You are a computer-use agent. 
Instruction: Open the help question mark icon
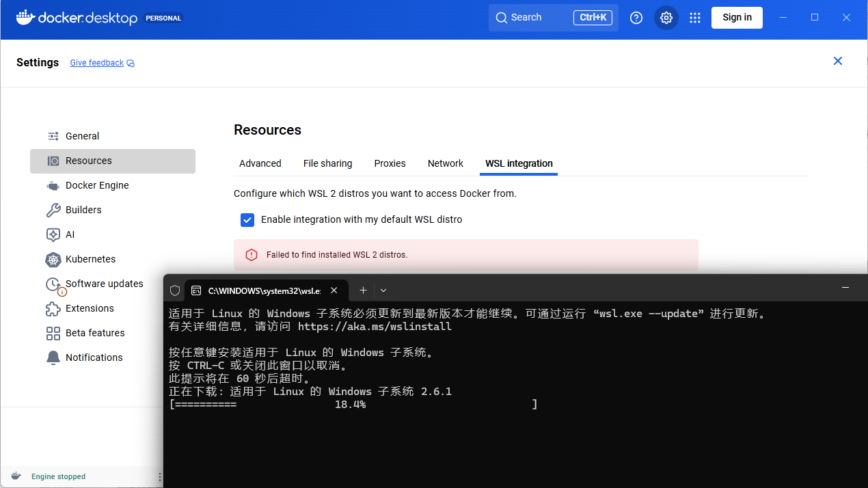(x=636, y=18)
